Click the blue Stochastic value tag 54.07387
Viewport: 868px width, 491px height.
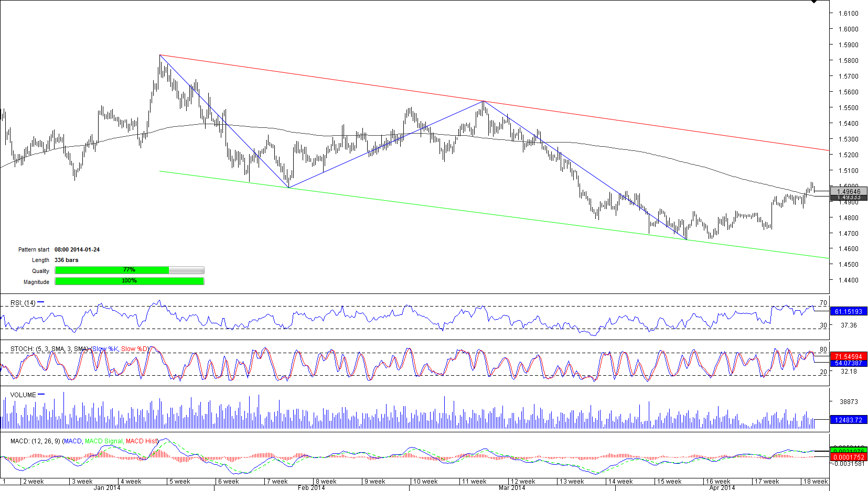[x=849, y=363]
